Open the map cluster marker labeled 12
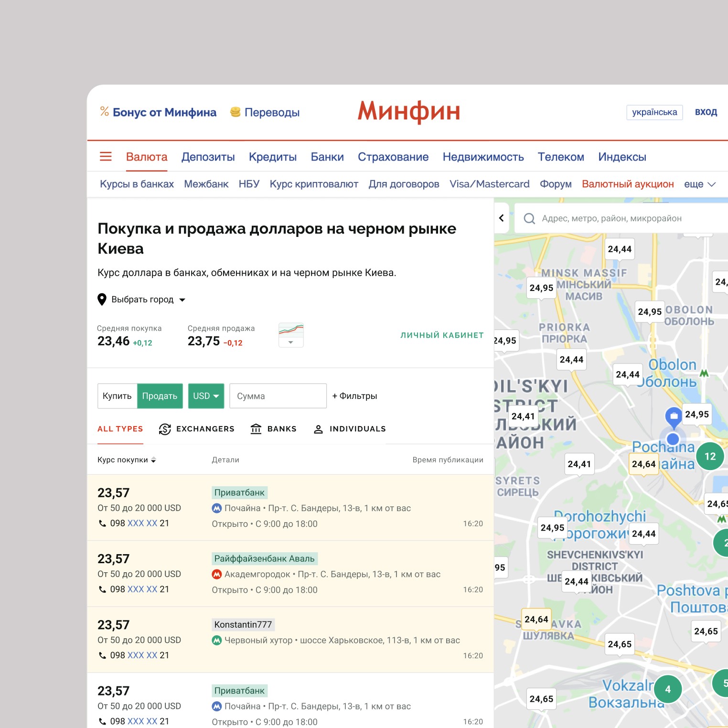 point(710,456)
